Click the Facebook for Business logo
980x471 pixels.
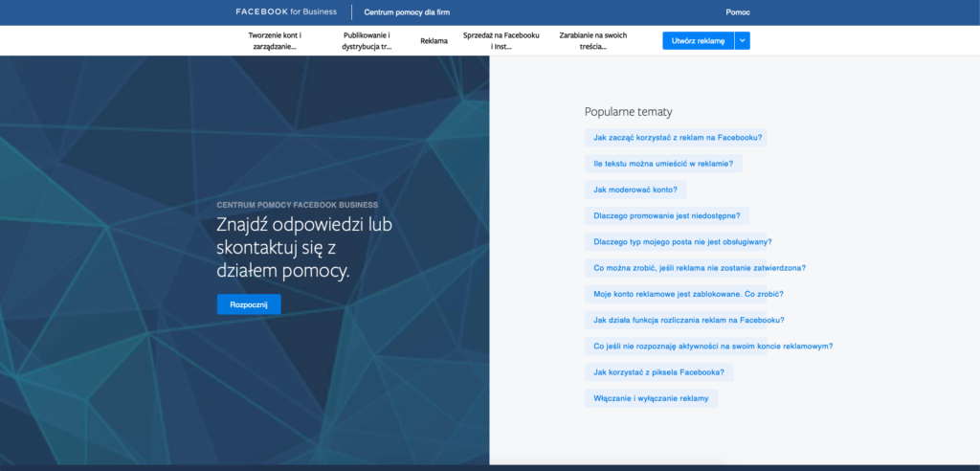coord(286,11)
